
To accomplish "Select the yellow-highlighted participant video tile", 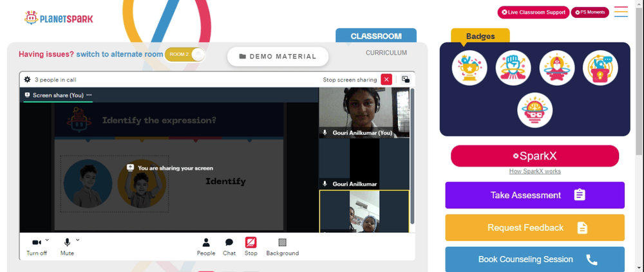I will pos(365,212).
